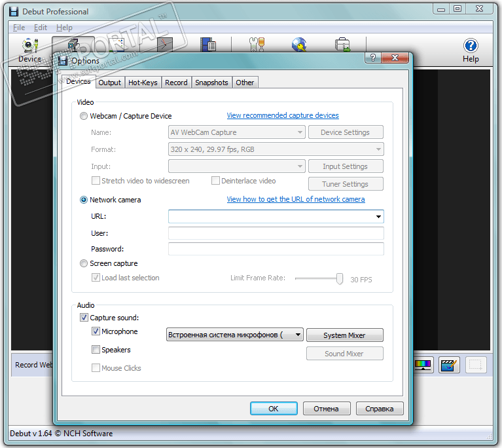The width and height of the screenshot is (502, 448).
Task: Open the File menu
Action: click(x=19, y=28)
